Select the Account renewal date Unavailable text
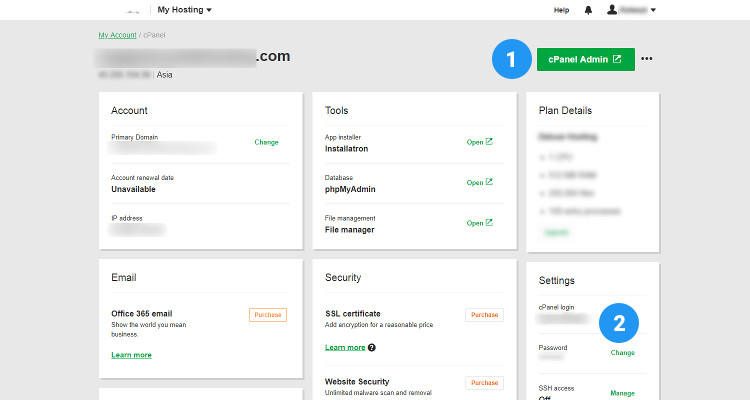Screen dimensions: 750x400 (133, 189)
